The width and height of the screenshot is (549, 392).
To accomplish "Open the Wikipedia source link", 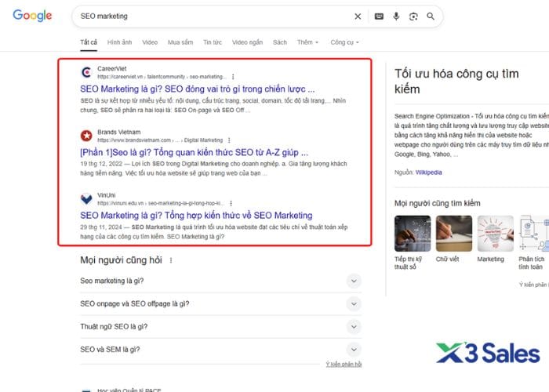I will tap(428, 172).
